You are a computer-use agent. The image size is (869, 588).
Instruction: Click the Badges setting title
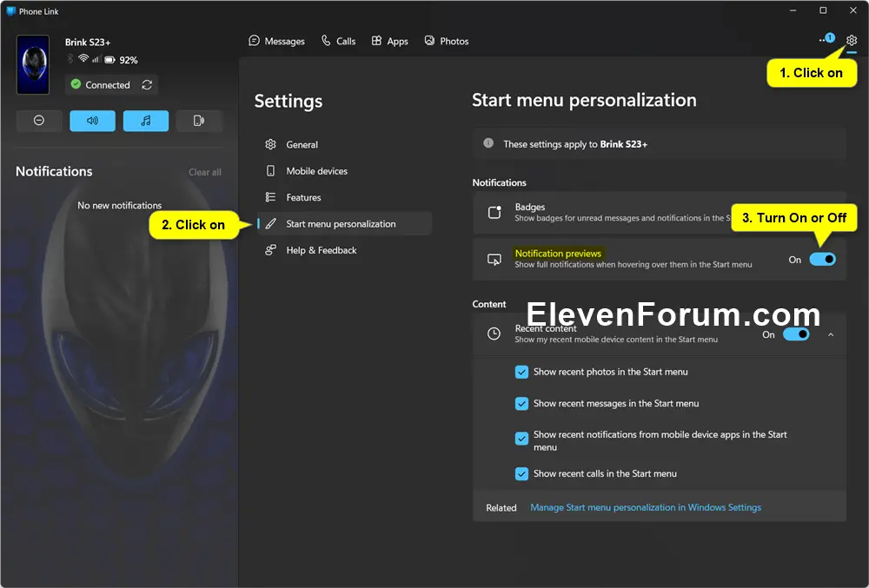click(530, 207)
